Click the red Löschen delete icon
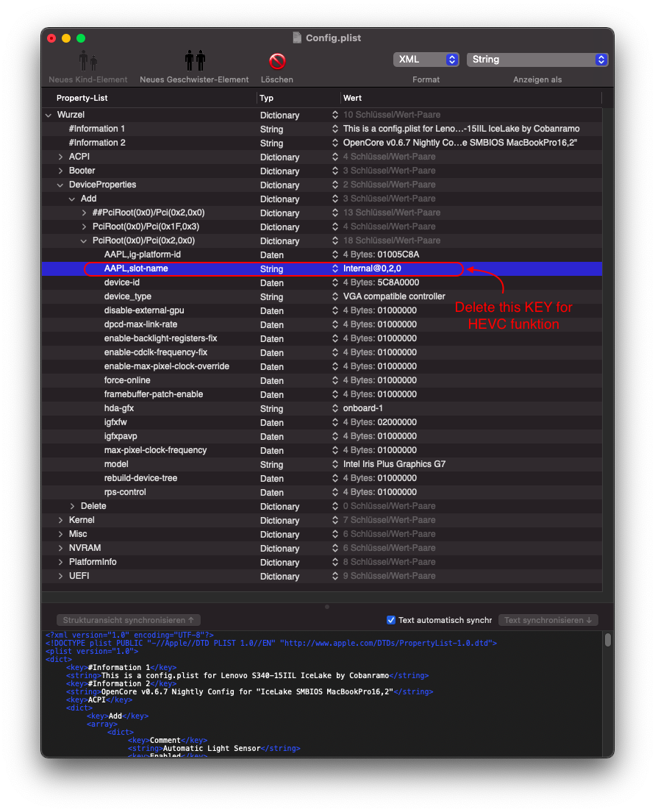The width and height of the screenshot is (655, 812). [x=277, y=61]
